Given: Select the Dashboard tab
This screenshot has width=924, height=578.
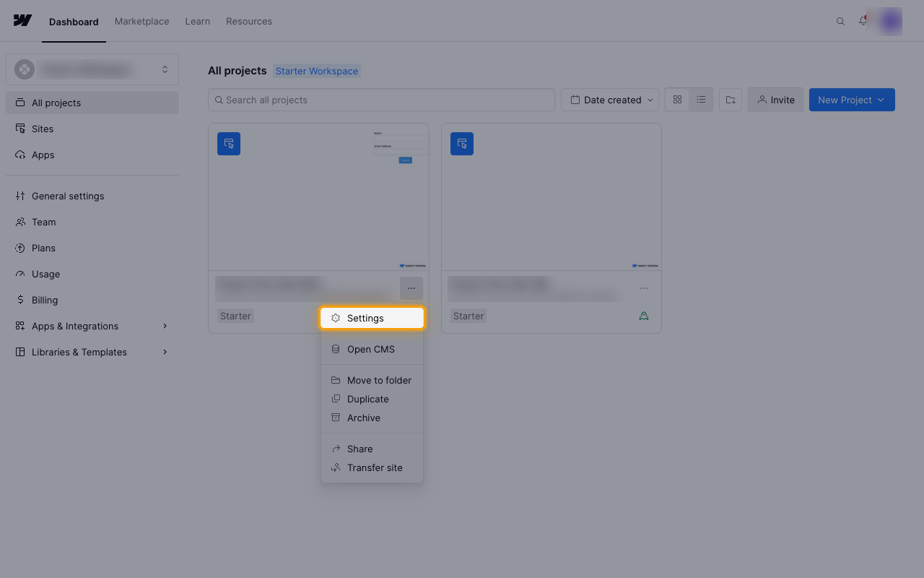Looking at the screenshot, I should point(74,22).
